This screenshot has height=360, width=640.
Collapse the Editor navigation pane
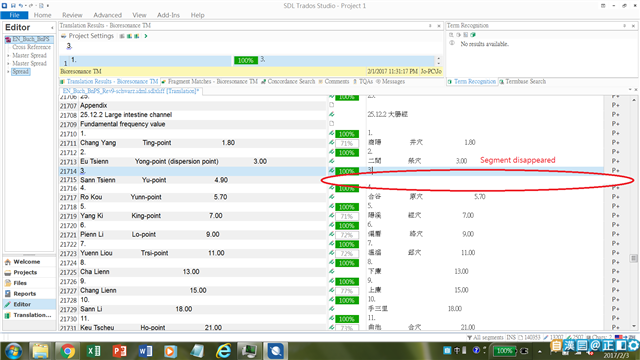coord(52,28)
